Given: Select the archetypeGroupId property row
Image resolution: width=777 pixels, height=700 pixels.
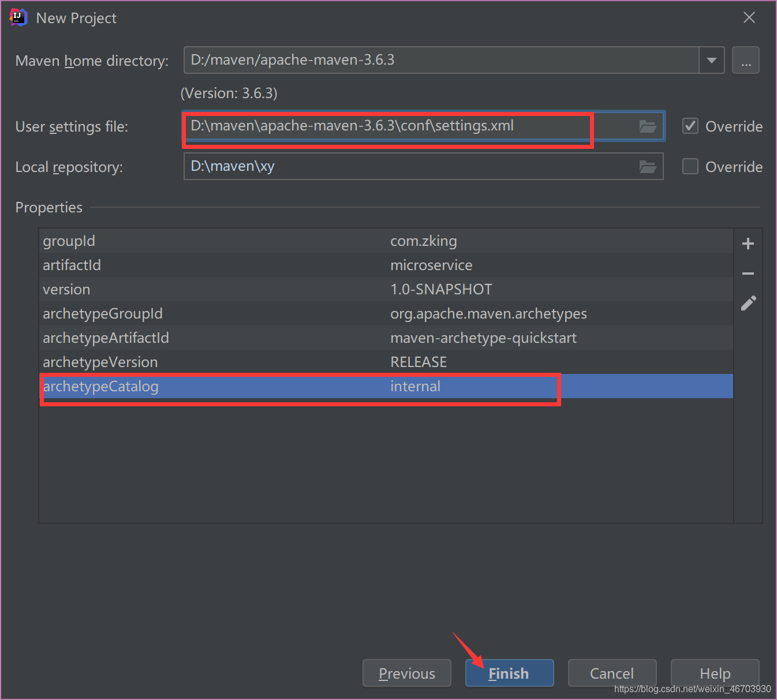Looking at the screenshot, I should [386, 313].
